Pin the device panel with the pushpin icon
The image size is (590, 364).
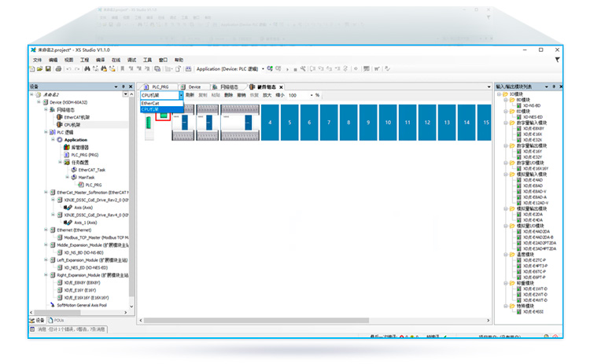coord(123,86)
